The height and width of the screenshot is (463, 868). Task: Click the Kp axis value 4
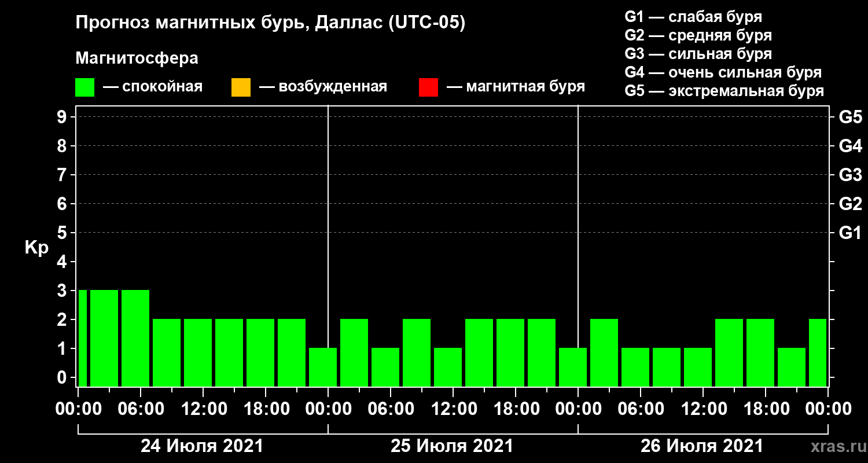click(63, 262)
